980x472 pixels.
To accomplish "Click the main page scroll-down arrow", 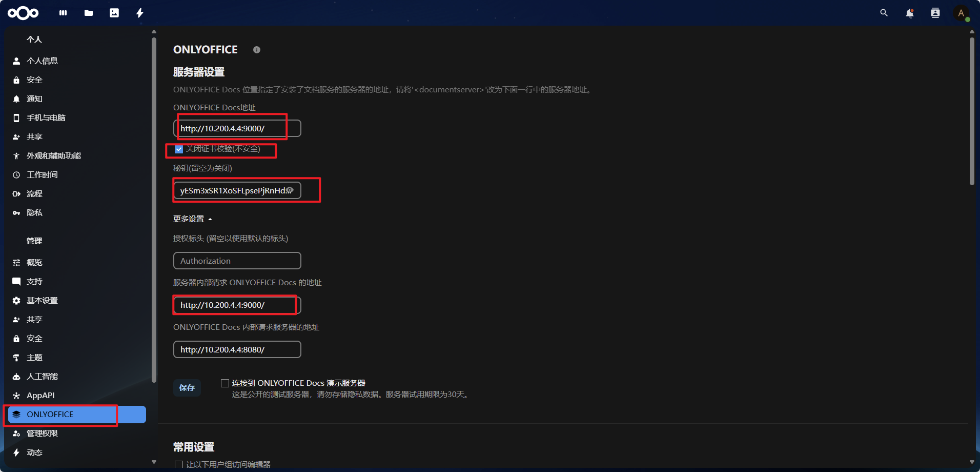I will pos(972,462).
